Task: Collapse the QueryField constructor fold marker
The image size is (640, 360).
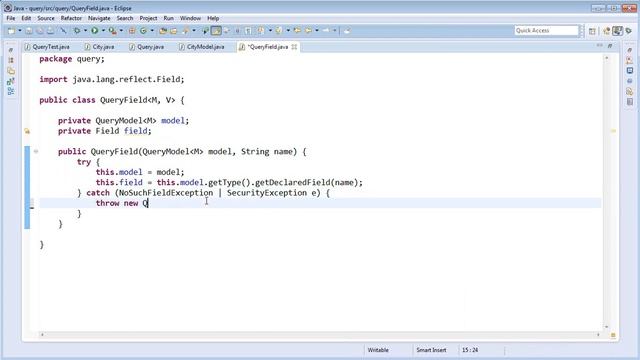Action: pyautogui.click(x=36, y=151)
